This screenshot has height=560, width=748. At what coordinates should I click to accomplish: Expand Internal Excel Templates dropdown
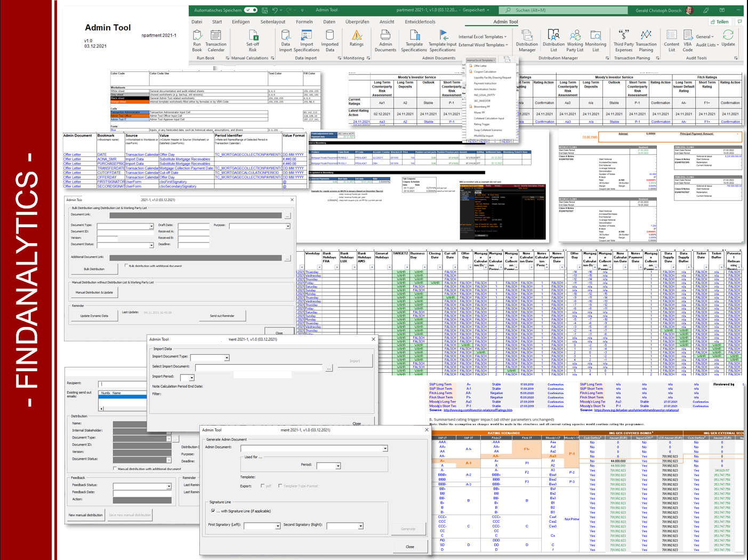click(482, 37)
